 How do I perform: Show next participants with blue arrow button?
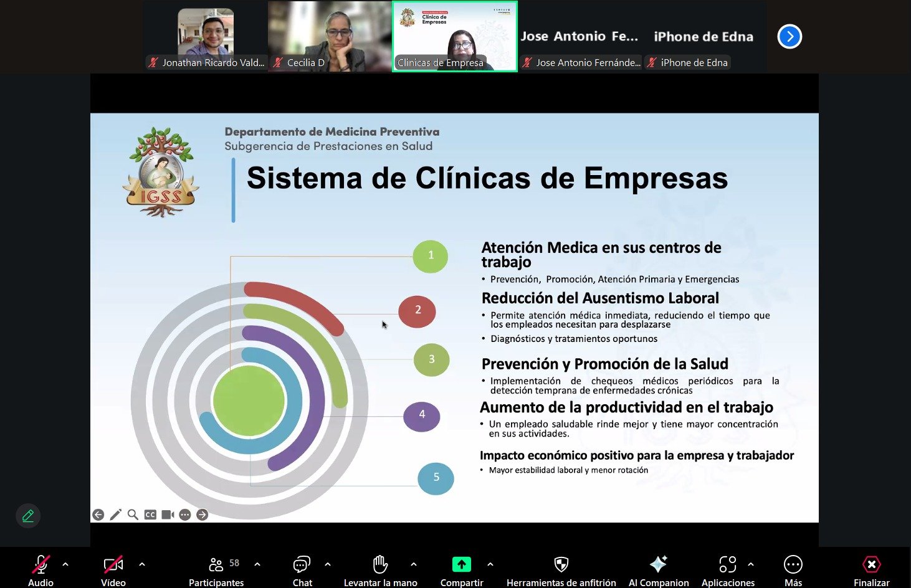[x=789, y=36]
